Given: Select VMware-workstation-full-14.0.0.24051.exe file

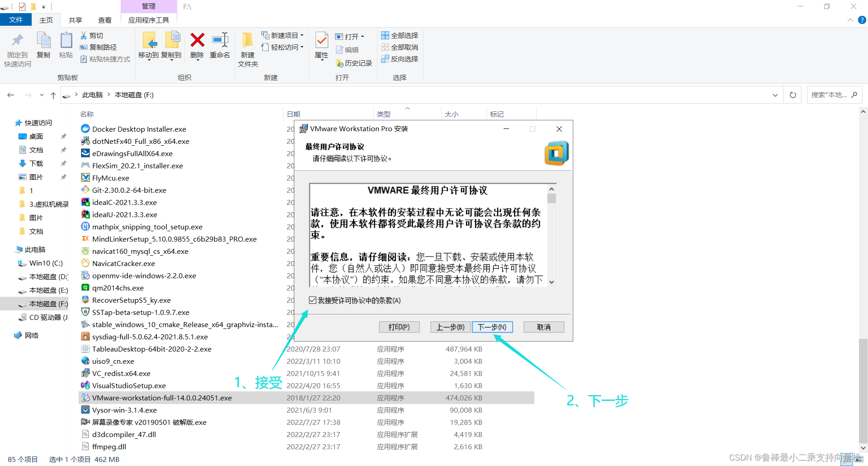Looking at the screenshot, I should 307,398.
